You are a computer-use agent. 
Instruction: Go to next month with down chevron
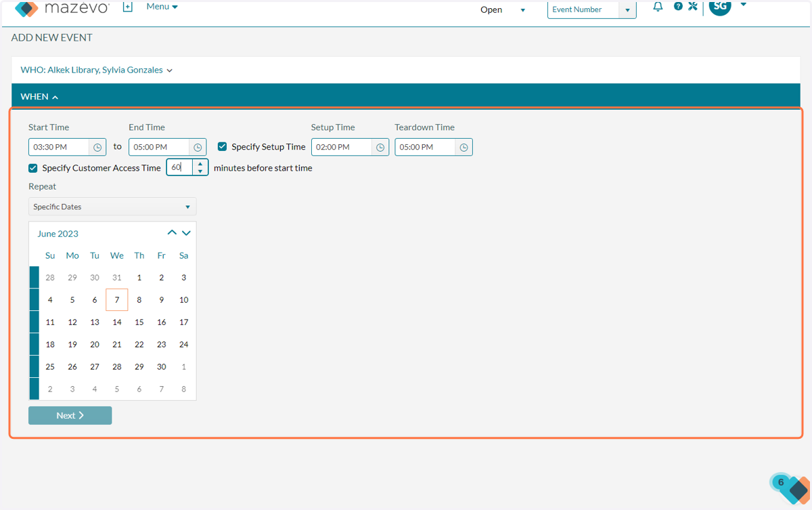click(186, 233)
